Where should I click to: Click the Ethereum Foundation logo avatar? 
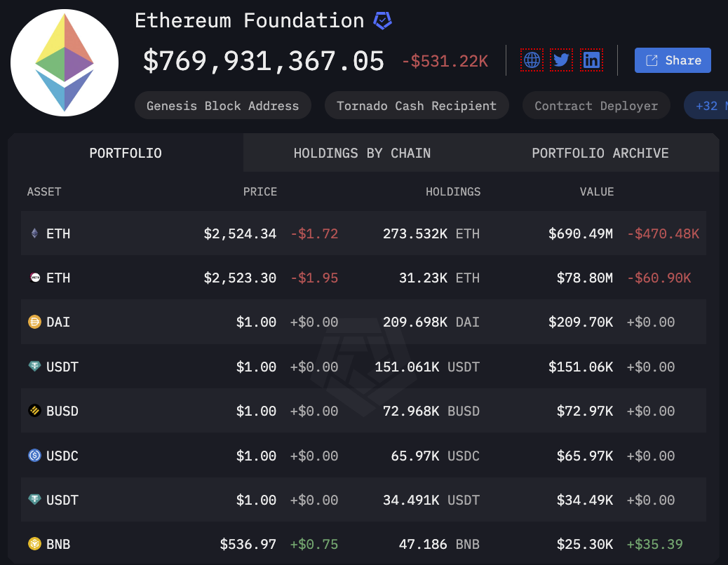(65, 63)
